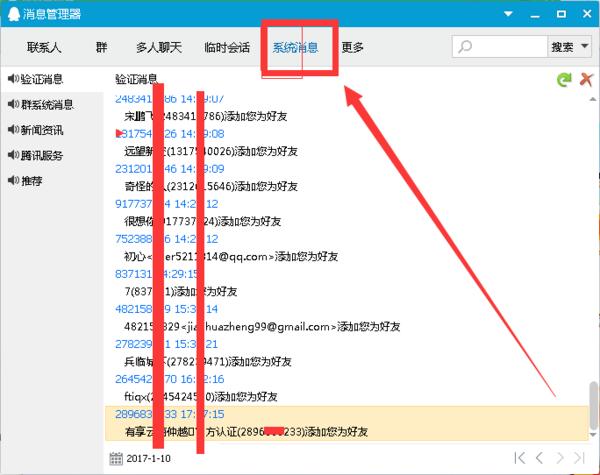Select the message from 远望新安

point(211,151)
